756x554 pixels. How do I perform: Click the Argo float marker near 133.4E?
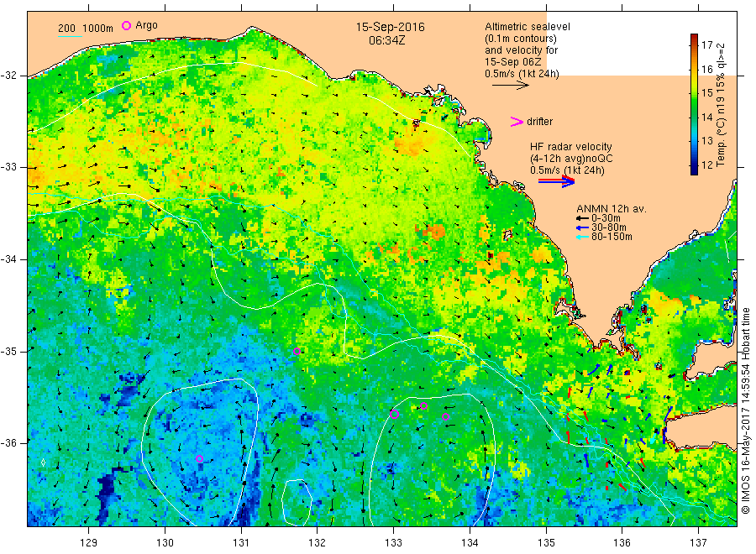pos(424,406)
